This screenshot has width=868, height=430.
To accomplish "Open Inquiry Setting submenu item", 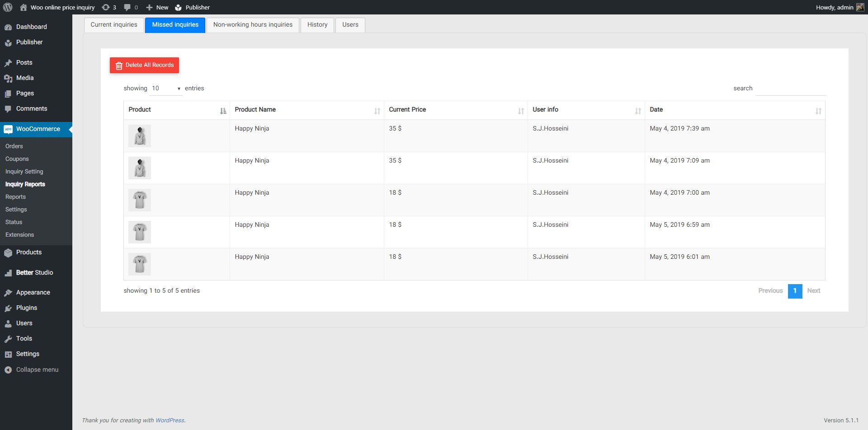I will [x=24, y=172].
